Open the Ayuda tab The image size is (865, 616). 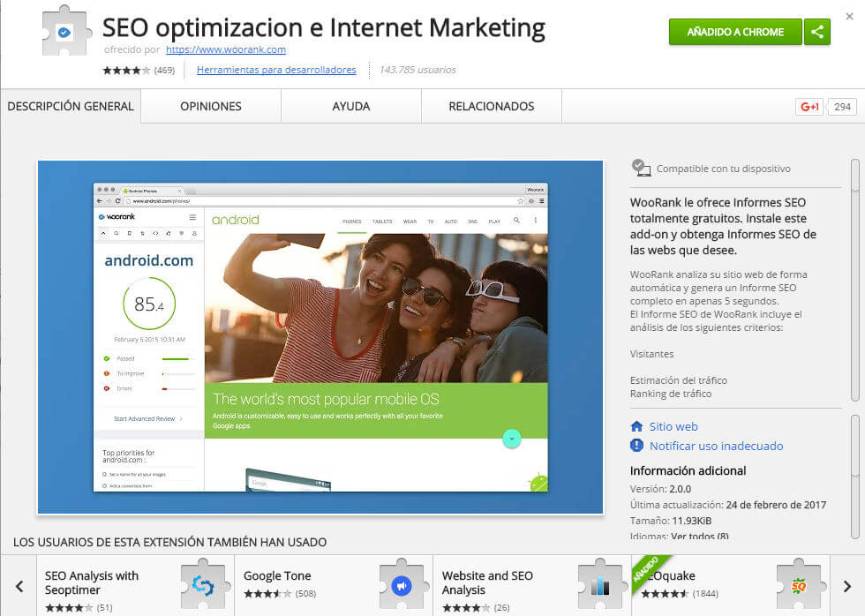(x=351, y=107)
